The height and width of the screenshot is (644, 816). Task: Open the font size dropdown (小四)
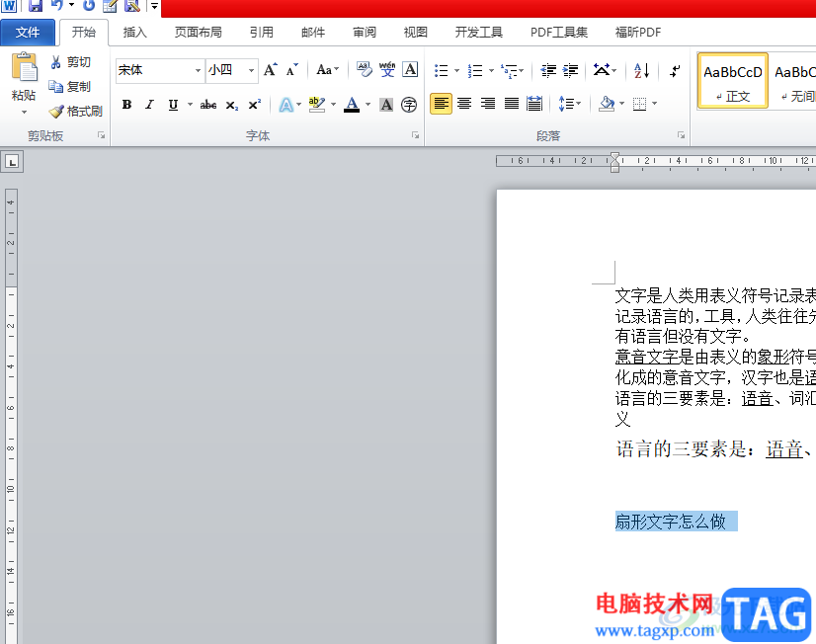pyautogui.click(x=251, y=70)
